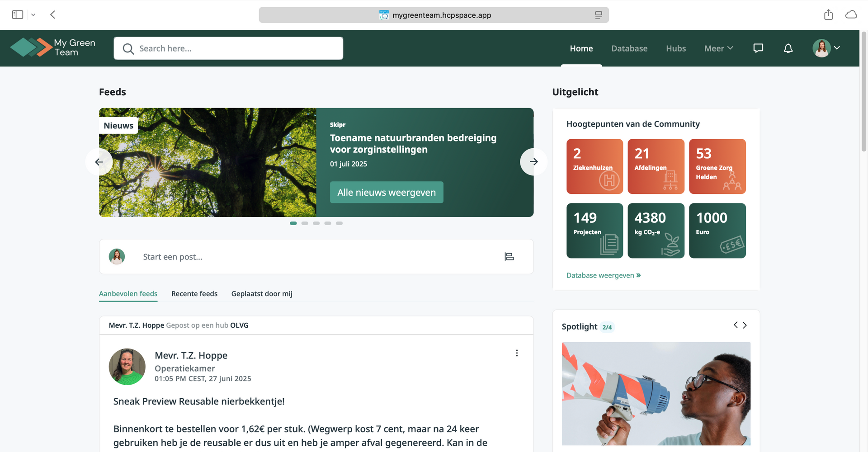Screen dimensions: 868x452
Task: Open the 21 Afdelingen tile
Action: point(656,166)
